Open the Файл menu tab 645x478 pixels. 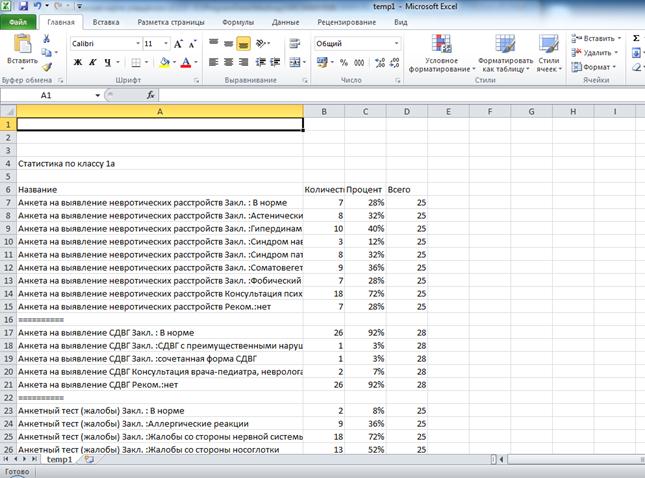(18, 21)
